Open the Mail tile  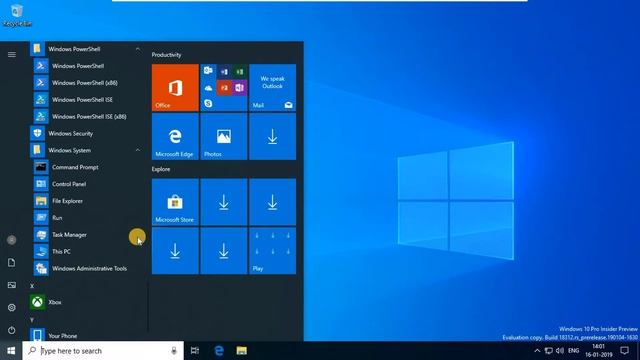pyautogui.click(x=273, y=87)
